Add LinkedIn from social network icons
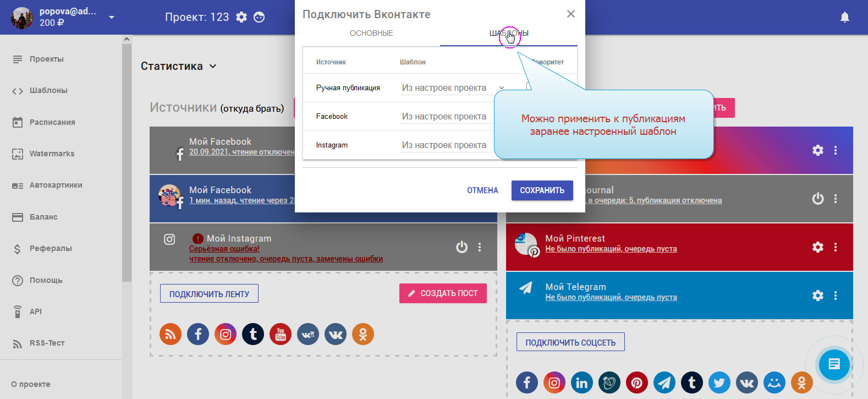 (x=582, y=382)
